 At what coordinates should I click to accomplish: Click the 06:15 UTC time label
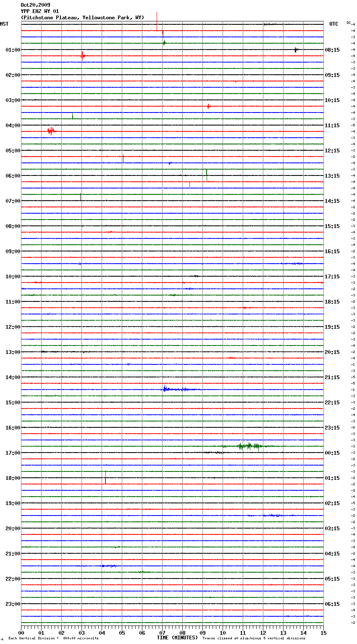pyautogui.click(x=332, y=604)
